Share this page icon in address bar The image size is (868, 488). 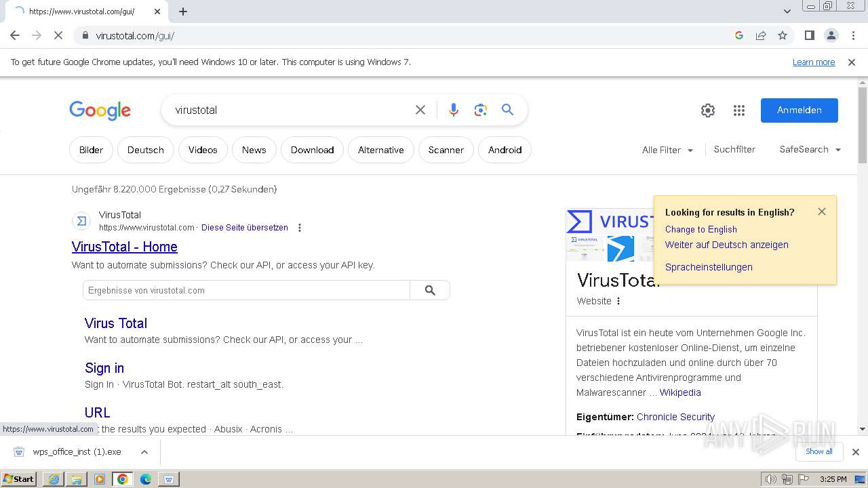pyautogui.click(x=761, y=35)
